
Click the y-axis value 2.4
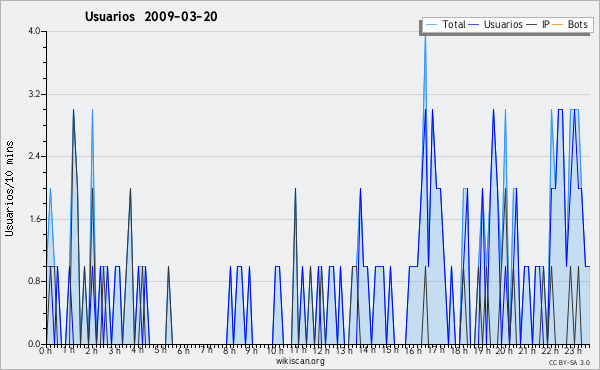pyautogui.click(x=34, y=156)
